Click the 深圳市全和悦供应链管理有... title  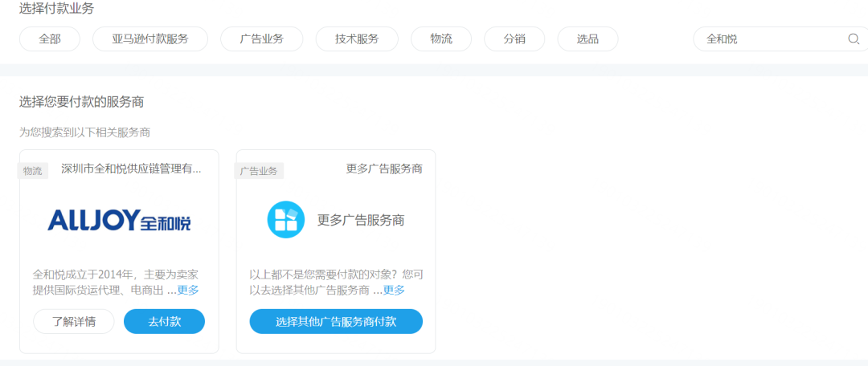pos(131,169)
